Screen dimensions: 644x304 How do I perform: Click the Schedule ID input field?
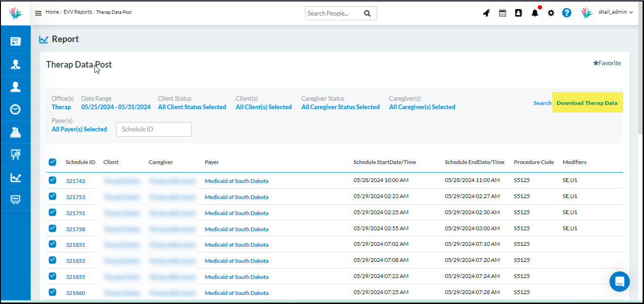154,129
